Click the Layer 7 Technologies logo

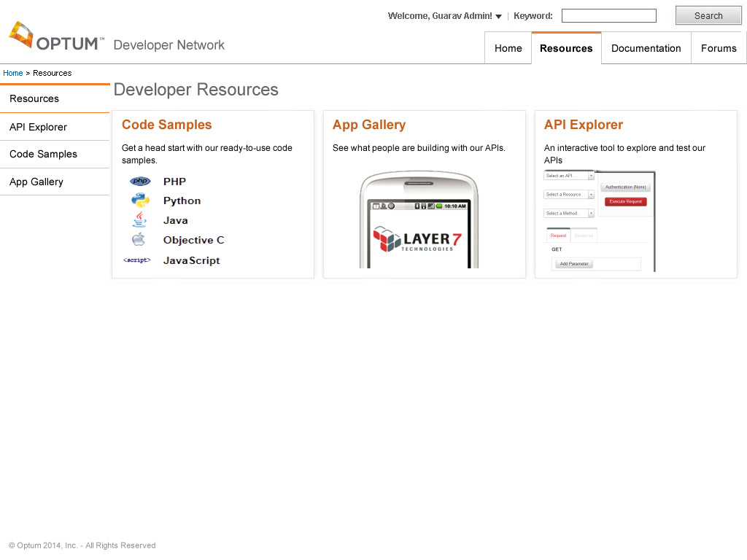coord(417,239)
